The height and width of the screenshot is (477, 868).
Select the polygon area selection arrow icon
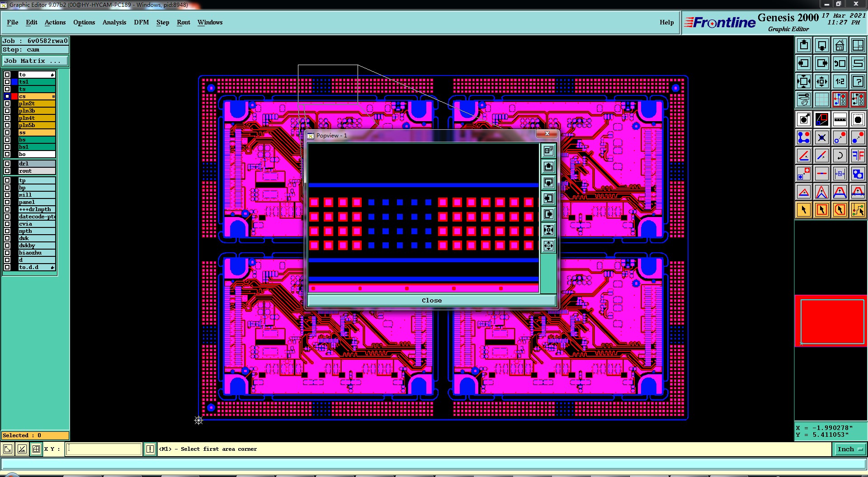[x=840, y=210]
